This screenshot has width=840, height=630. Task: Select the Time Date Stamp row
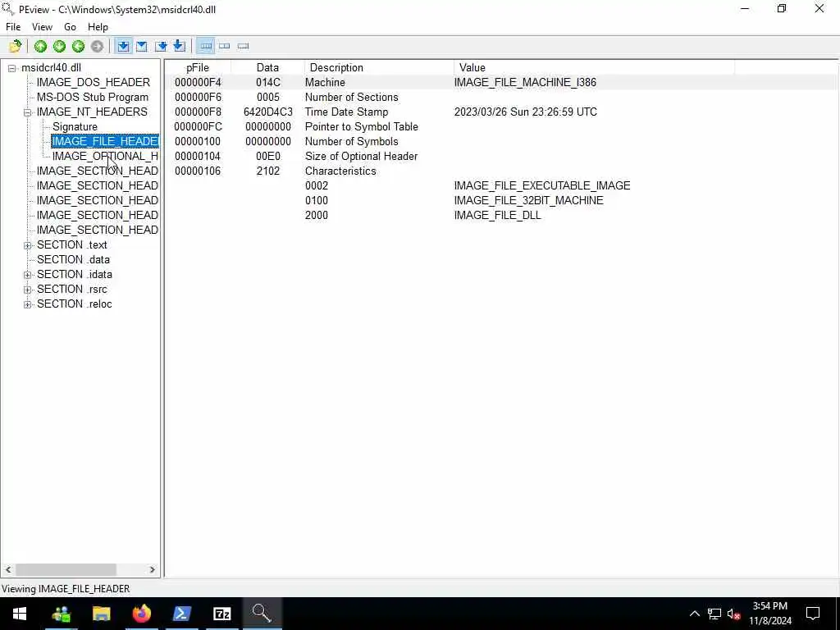(502, 112)
